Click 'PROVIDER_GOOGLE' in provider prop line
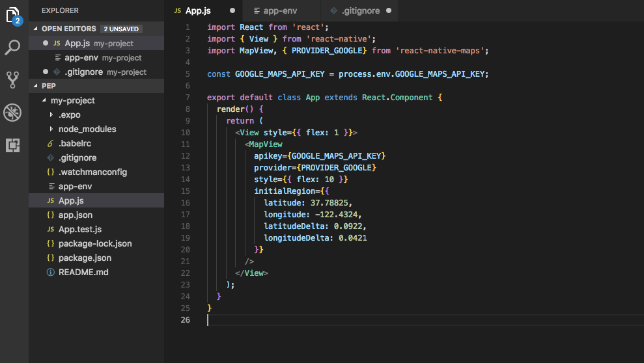This screenshot has width=644, height=363. [x=337, y=168]
